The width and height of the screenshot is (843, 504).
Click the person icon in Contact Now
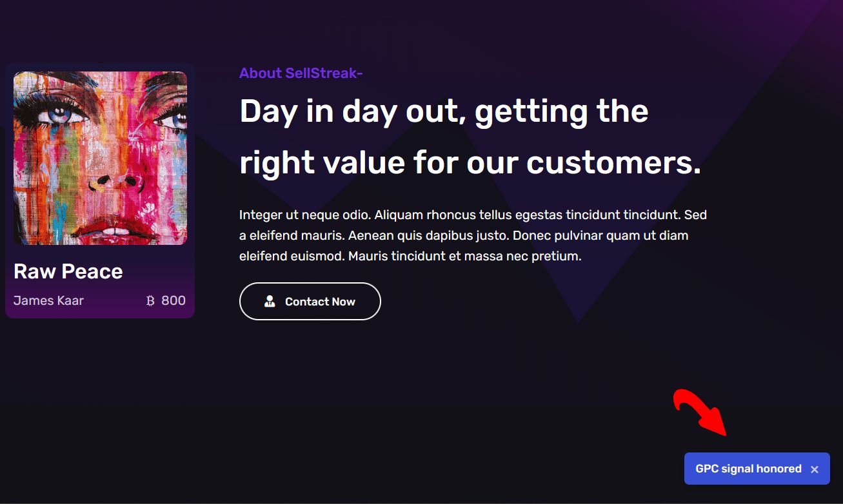[x=270, y=301]
